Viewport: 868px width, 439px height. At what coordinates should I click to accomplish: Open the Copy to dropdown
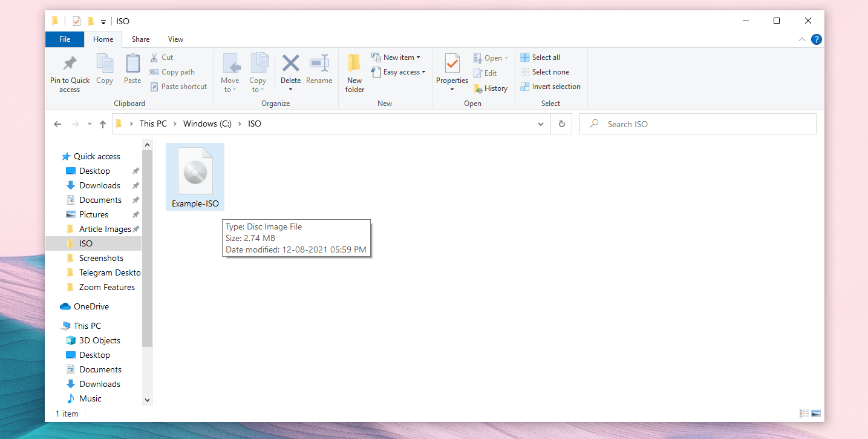(258, 73)
